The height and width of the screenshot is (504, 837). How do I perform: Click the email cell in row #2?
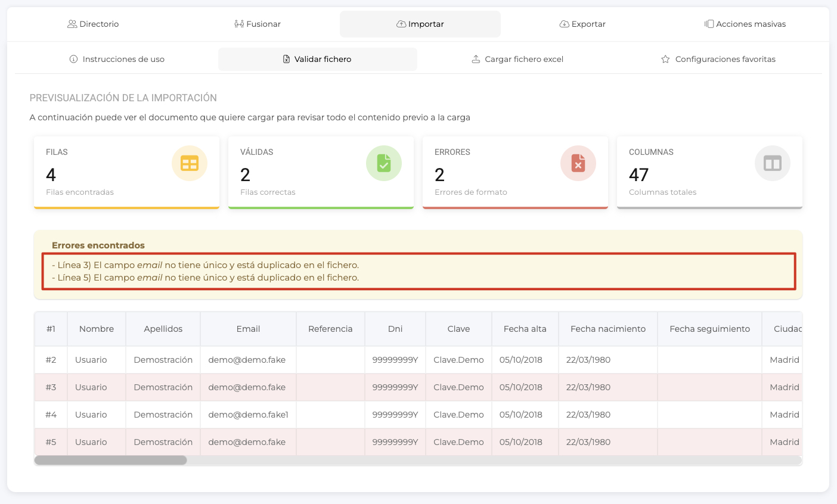pyautogui.click(x=248, y=360)
